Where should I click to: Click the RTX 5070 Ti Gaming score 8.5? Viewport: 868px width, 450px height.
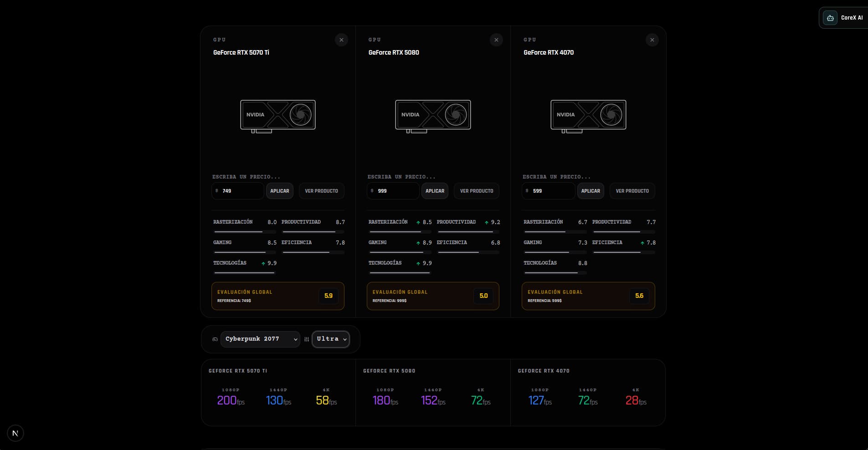272,243
